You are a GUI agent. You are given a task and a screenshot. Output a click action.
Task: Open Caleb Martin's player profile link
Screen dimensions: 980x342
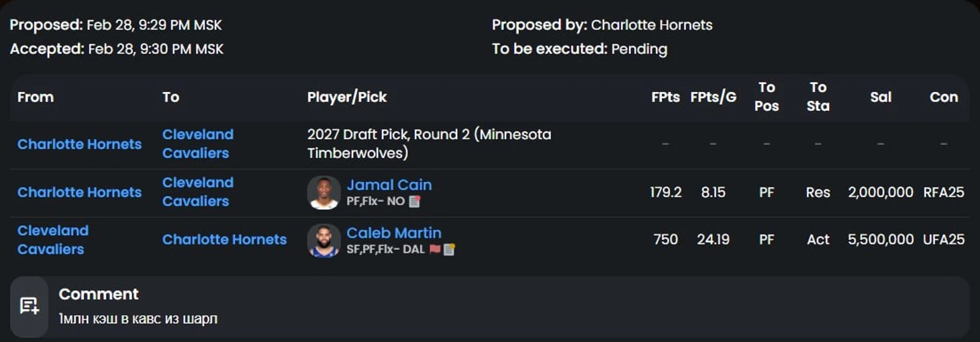click(x=394, y=232)
